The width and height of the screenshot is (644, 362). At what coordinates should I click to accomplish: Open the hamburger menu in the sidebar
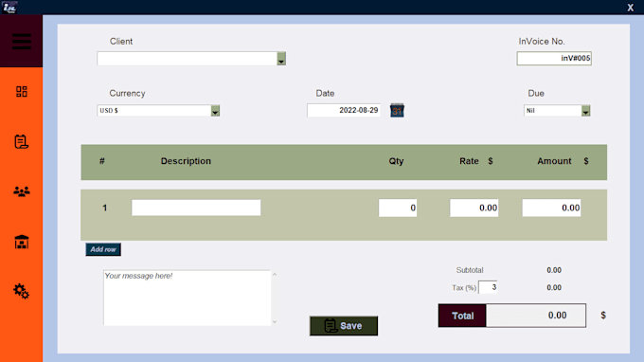22,42
